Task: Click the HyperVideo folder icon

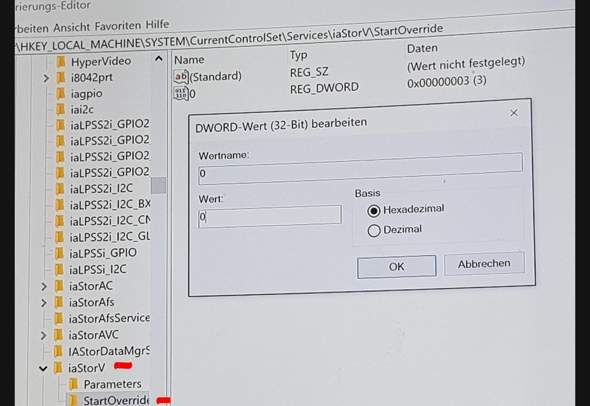Action: (61, 62)
